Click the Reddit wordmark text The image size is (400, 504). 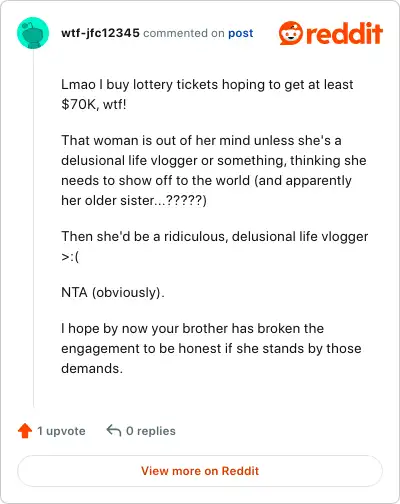(x=344, y=34)
